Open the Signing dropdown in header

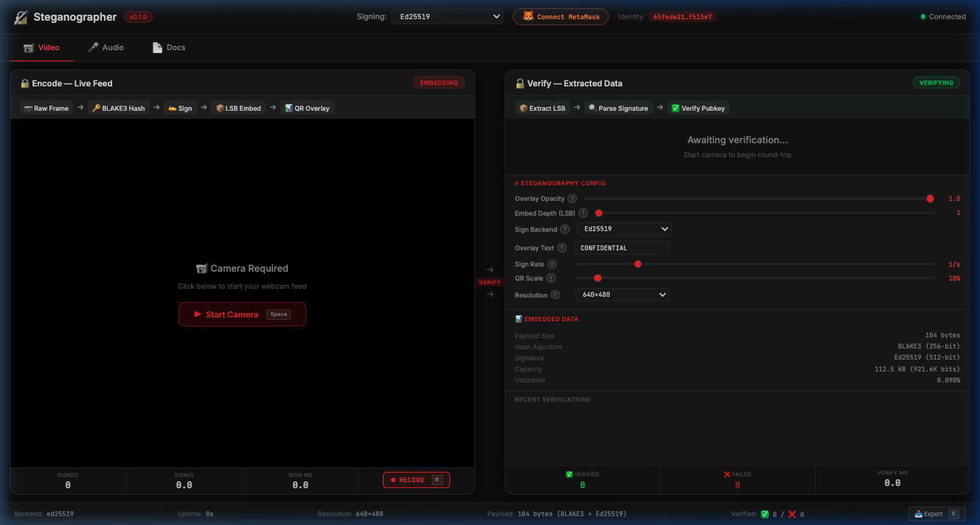click(447, 16)
